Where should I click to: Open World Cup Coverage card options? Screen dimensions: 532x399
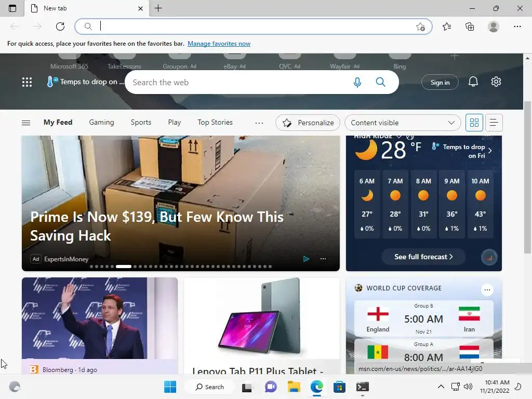(487, 290)
